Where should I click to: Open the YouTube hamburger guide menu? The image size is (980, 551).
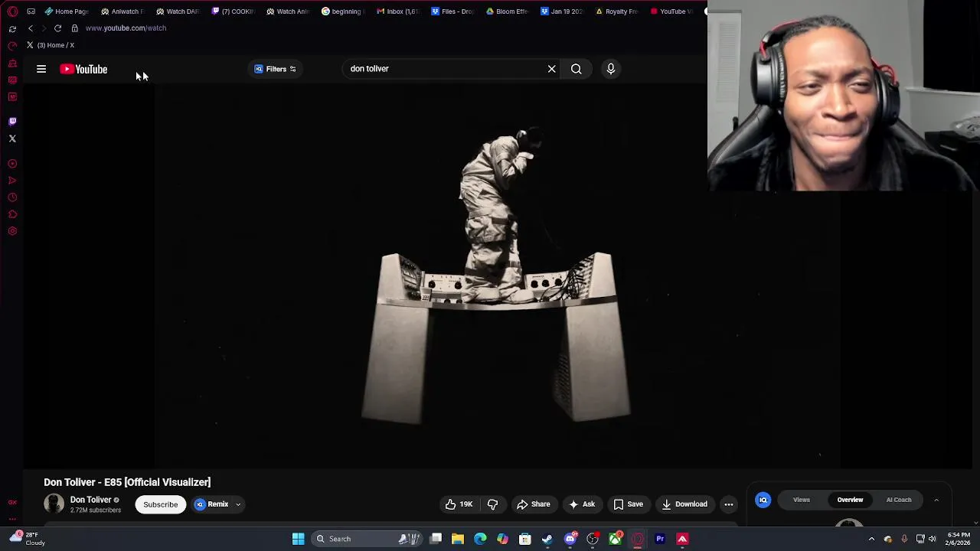coord(41,69)
